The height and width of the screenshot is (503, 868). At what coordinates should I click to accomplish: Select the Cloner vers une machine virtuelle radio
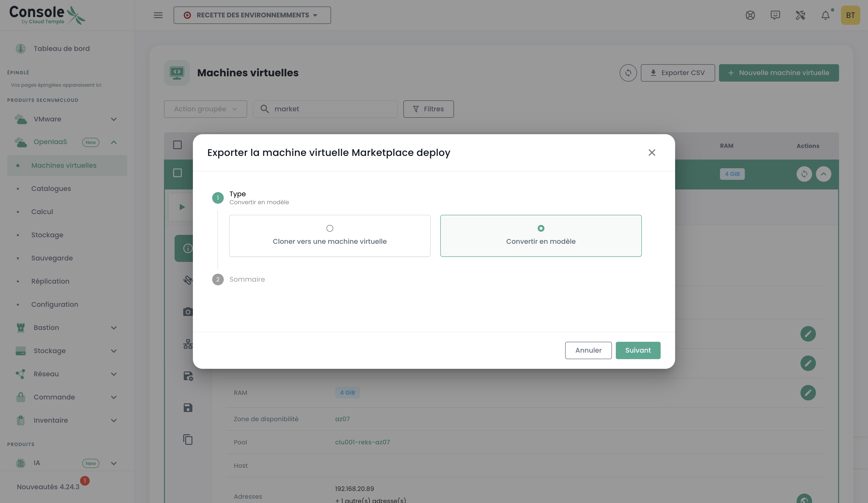coord(330,229)
